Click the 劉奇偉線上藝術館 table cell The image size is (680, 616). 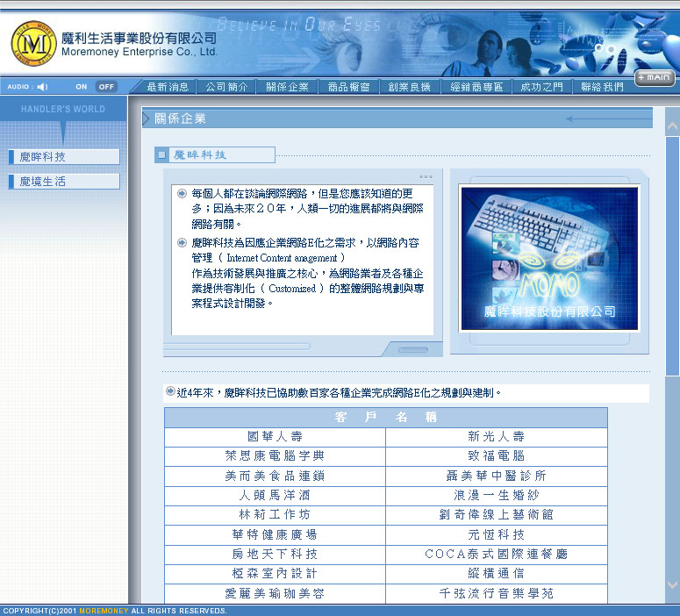pyautogui.click(x=496, y=515)
